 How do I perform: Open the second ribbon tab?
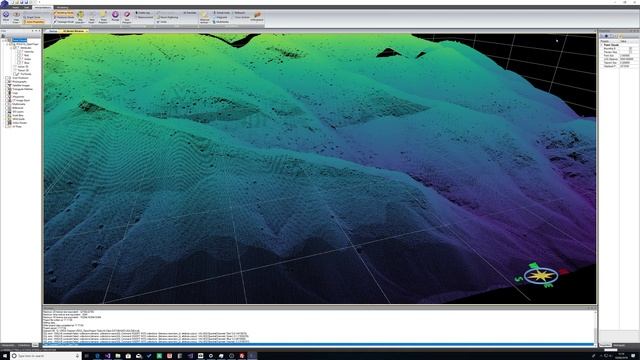click(26, 7)
